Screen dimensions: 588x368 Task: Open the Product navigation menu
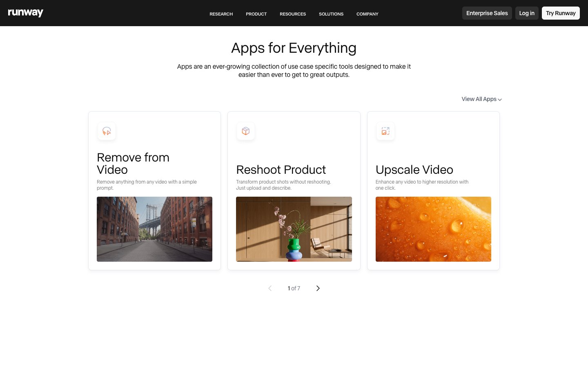click(256, 14)
